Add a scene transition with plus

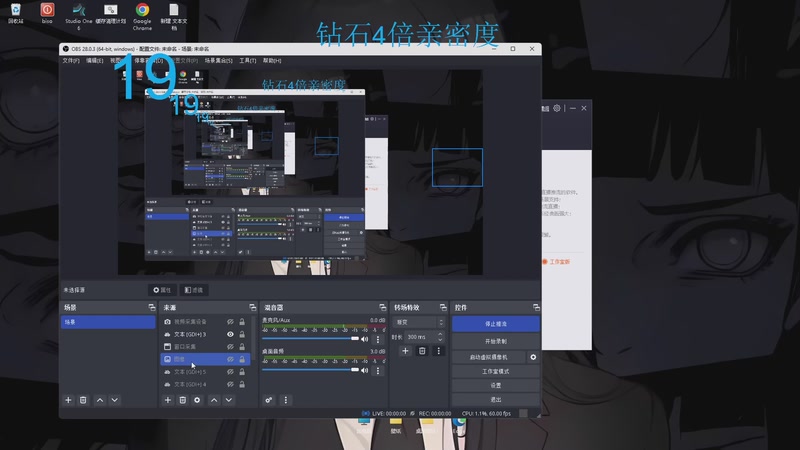[x=405, y=351]
